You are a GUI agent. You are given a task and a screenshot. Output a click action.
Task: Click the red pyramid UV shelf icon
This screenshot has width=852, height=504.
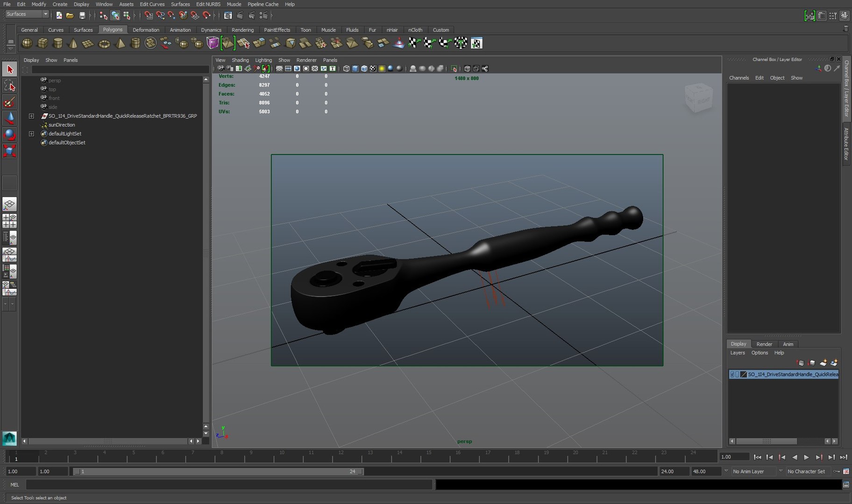(x=399, y=43)
